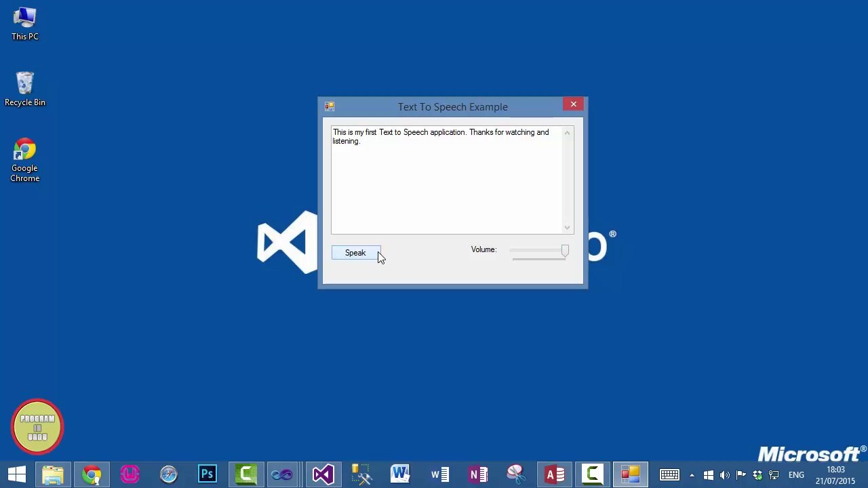Switch to Visual Studio in the taskbar
The width and height of the screenshot is (868, 488).
pos(323,474)
